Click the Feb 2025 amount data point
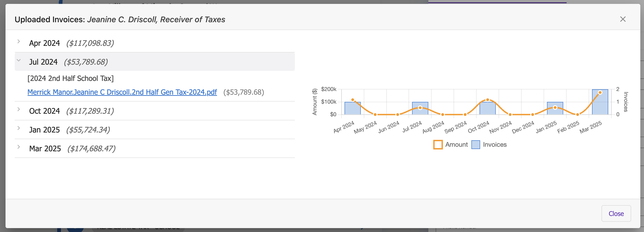644x232 pixels. tap(577, 114)
